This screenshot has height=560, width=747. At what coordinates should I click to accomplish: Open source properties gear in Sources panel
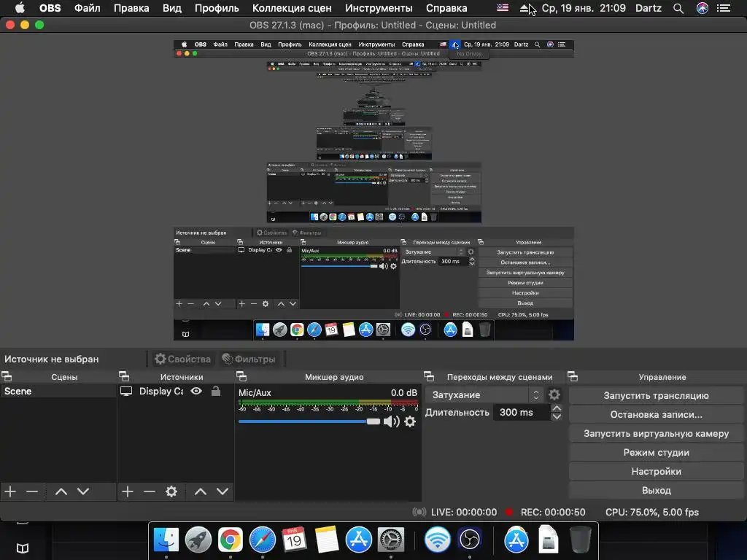(171, 491)
